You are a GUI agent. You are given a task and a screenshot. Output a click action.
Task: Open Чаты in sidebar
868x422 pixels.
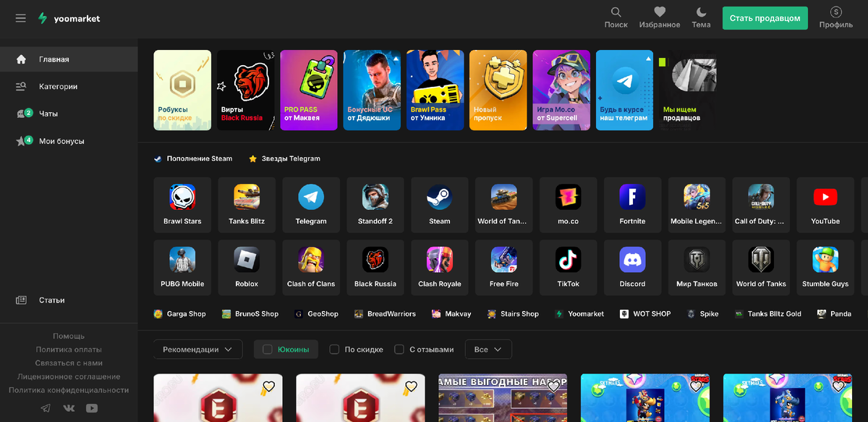point(69,114)
